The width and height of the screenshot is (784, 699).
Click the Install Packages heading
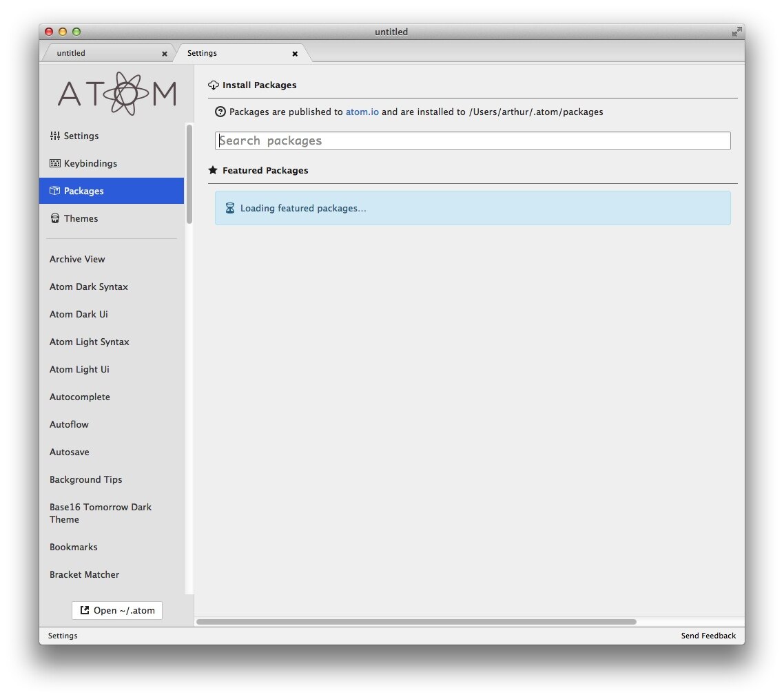260,85
